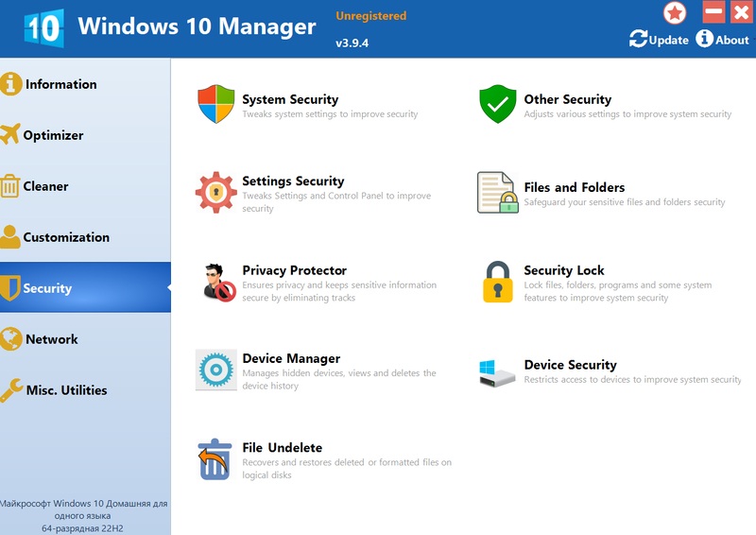Open the Settings Security title link
The image size is (756, 535).
pyautogui.click(x=293, y=181)
